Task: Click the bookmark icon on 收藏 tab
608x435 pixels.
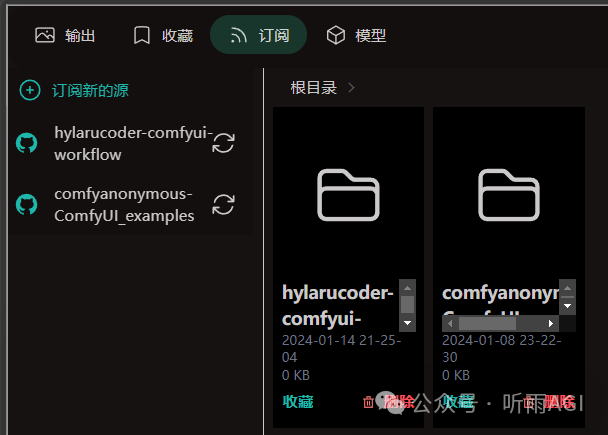Action: tap(142, 35)
